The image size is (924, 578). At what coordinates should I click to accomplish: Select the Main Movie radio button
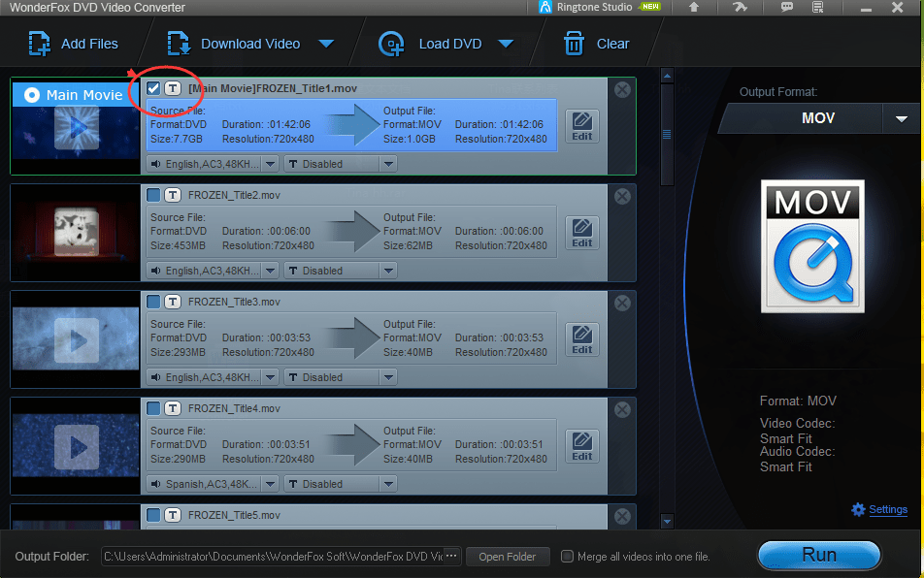pyautogui.click(x=32, y=95)
